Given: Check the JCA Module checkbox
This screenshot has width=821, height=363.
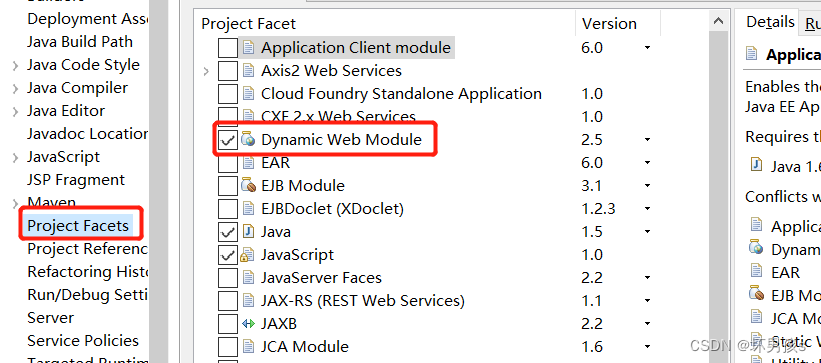Looking at the screenshot, I should pyautogui.click(x=228, y=347).
